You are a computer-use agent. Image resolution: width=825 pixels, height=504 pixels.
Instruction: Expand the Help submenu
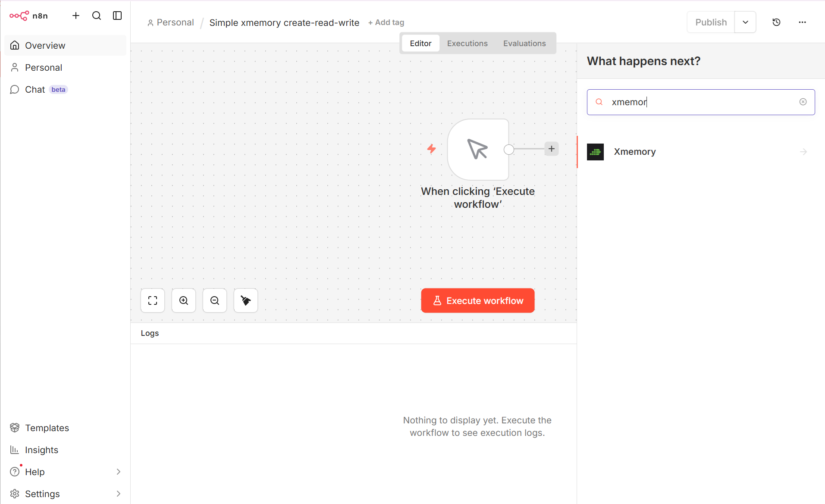point(119,472)
